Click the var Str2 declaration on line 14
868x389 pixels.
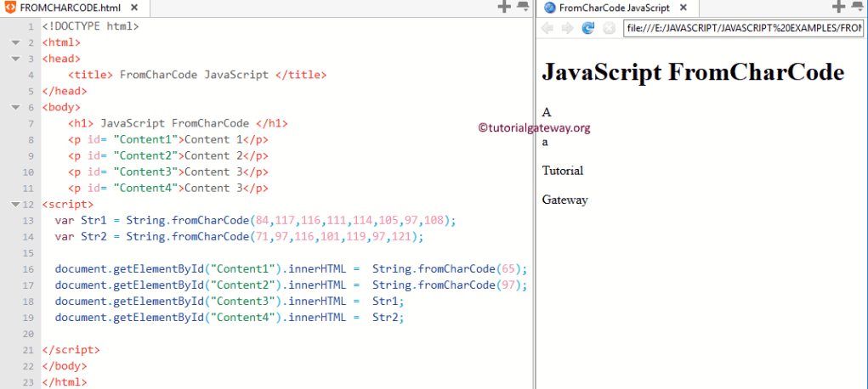tap(81, 237)
